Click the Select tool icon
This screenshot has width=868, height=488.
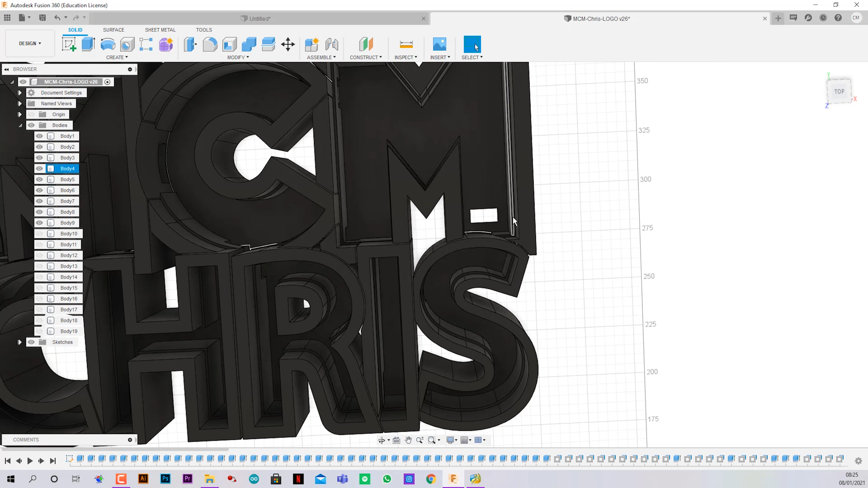point(472,45)
